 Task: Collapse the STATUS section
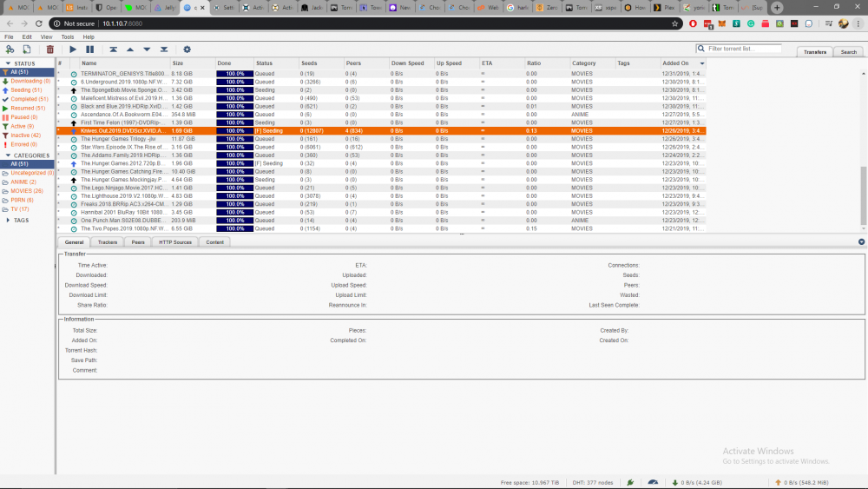tap(9, 63)
